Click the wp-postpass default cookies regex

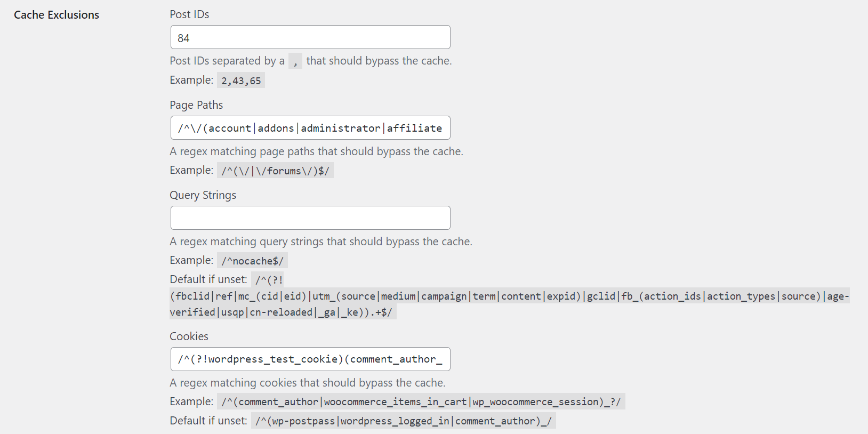click(403, 421)
